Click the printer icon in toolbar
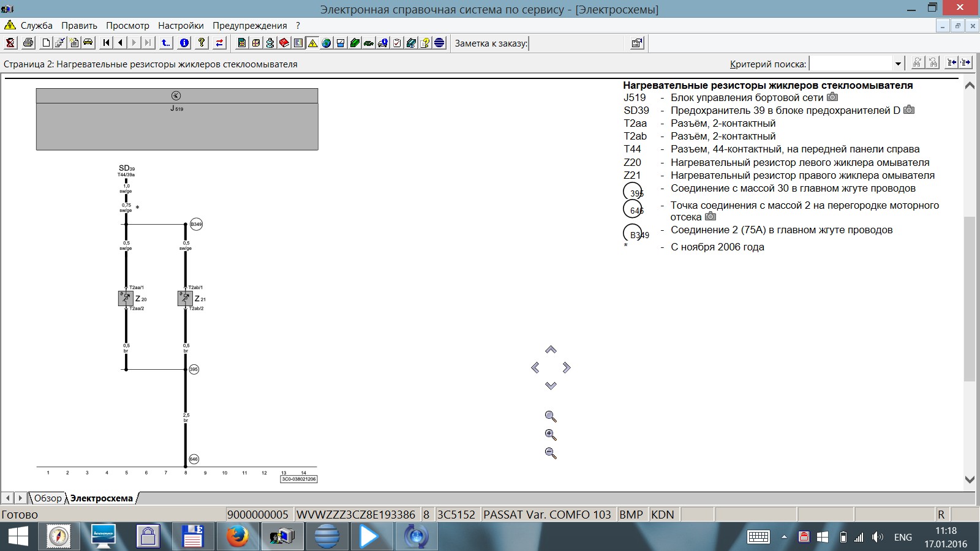The height and width of the screenshot is (551, 980). (28, 43)
